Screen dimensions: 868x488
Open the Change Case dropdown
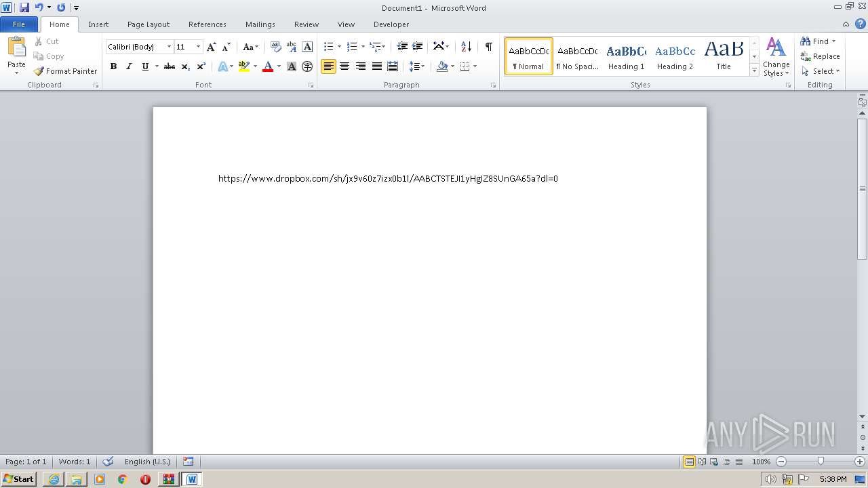(250, 47)
